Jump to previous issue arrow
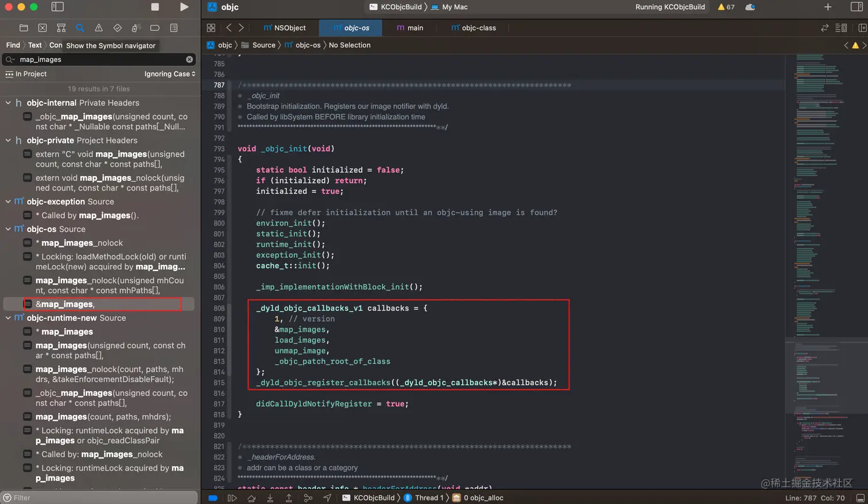868x504 pixels. tap(846, 45)
